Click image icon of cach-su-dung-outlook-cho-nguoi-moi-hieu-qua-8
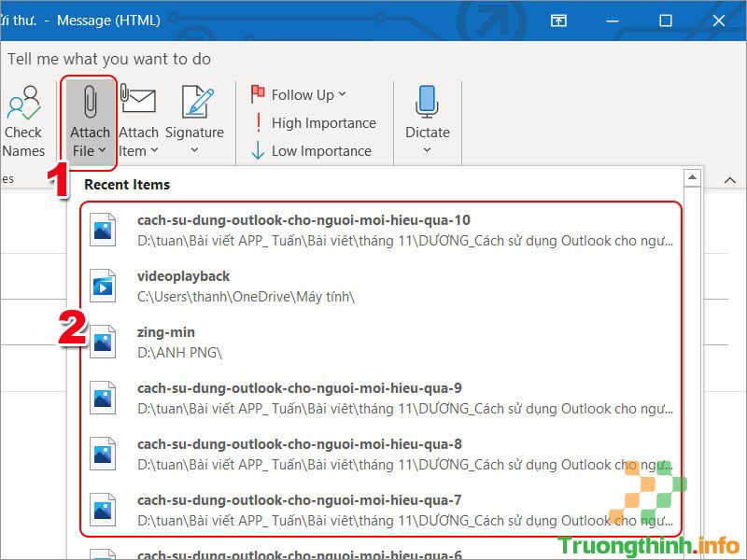747x560 pixels. 103,454
